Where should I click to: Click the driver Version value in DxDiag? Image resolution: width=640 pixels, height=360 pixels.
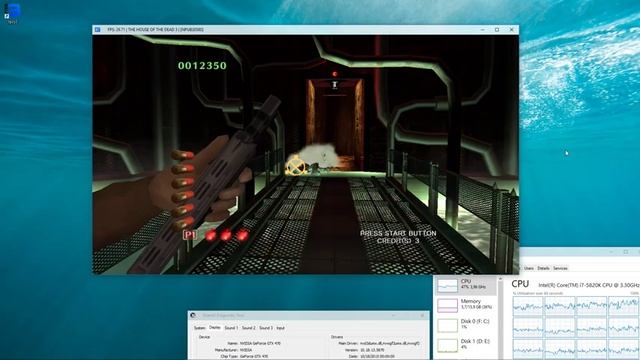click(x=372, y=350)
